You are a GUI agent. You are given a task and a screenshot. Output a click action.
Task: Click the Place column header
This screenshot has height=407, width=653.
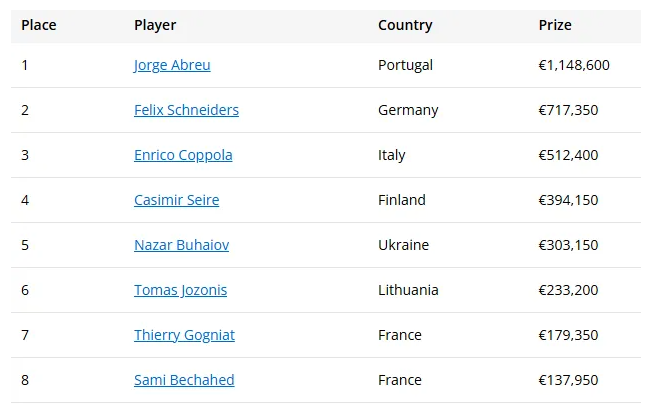[x=39, y=25]
